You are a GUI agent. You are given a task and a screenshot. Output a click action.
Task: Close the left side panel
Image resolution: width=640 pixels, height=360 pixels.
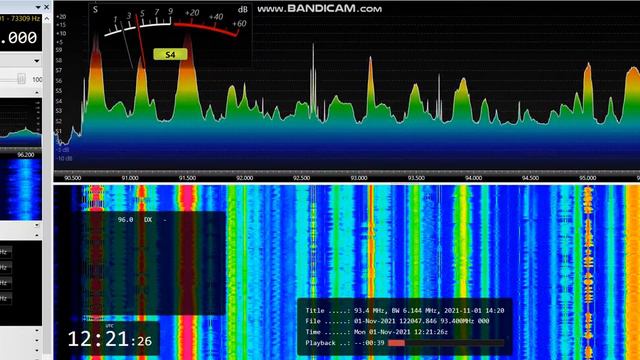[47, 7]
